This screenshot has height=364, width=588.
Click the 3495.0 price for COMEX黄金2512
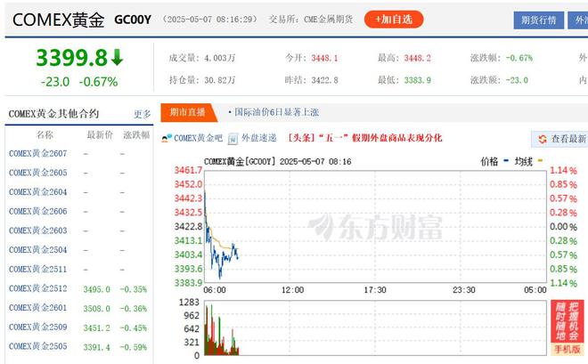97,289
